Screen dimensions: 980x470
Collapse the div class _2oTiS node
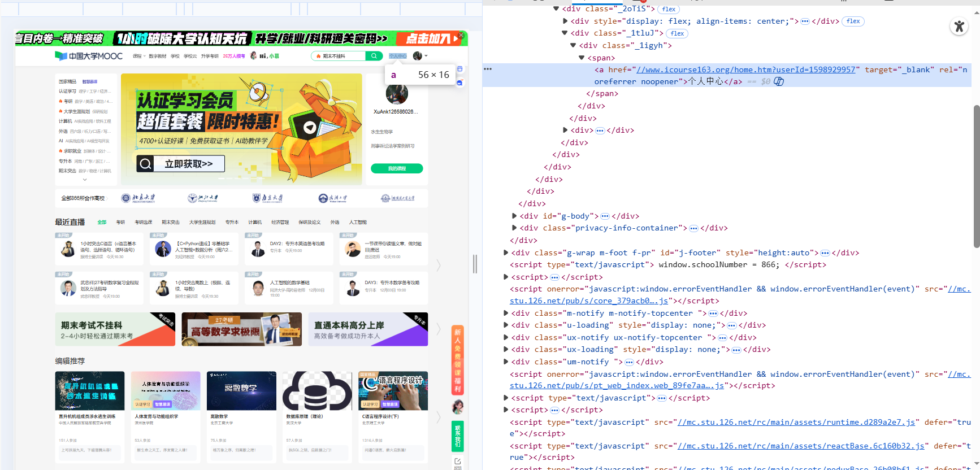pos(556,8)
